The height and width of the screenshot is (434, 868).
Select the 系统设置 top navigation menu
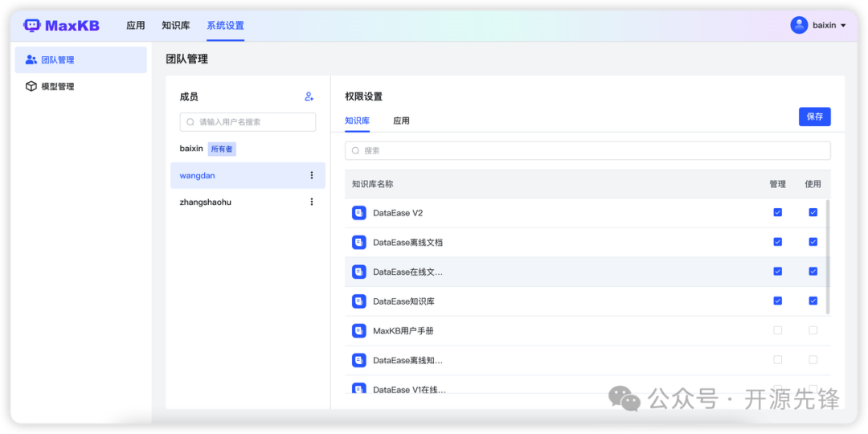tap(225, 26)
